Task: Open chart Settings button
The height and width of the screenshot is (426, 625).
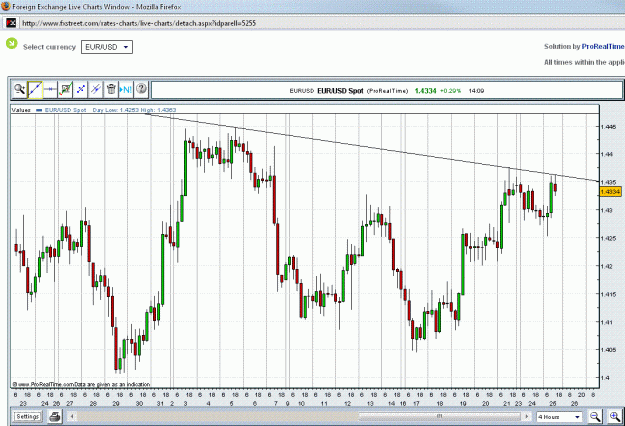Action: pyautogui.click(x=27, y=416)
